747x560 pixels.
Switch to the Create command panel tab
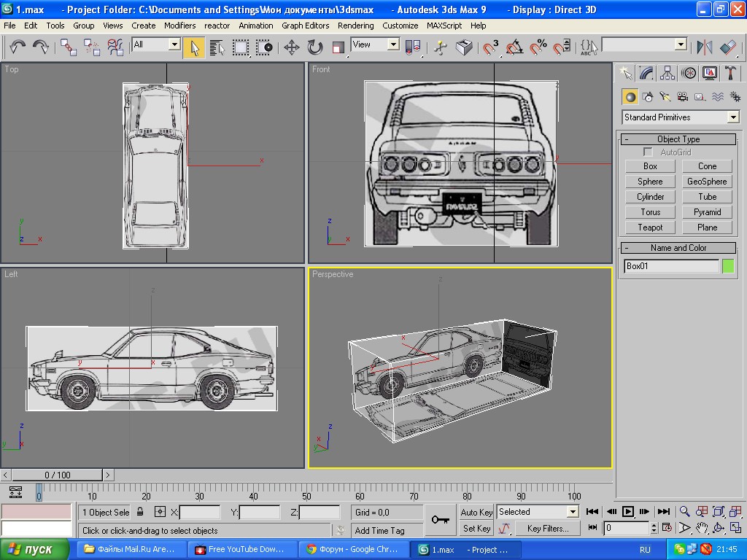625,73
